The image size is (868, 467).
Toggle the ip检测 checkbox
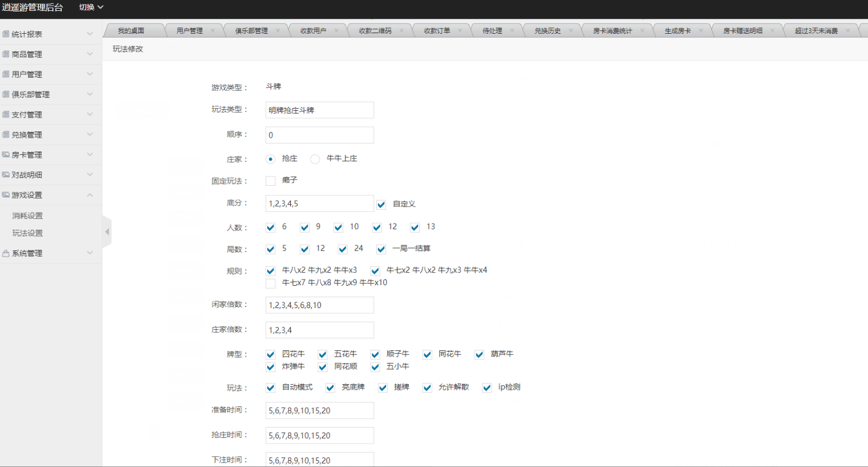click(487, 388)
